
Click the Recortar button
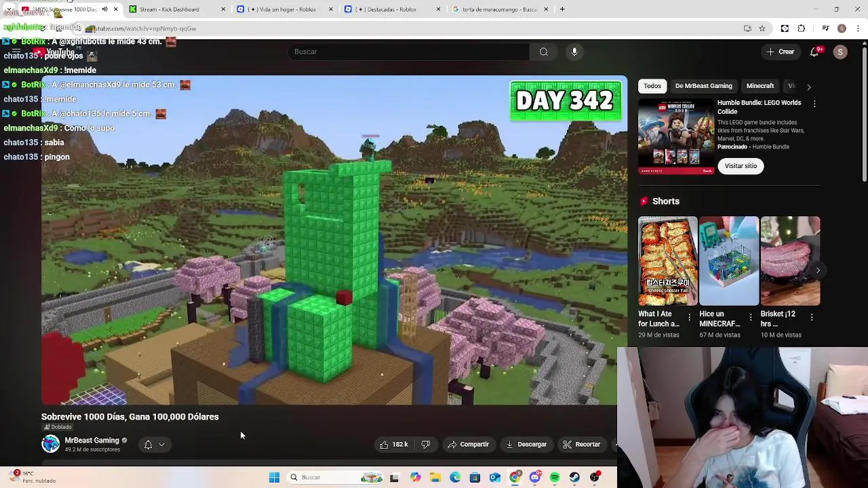pyautogui.click(x=581, y=445)
